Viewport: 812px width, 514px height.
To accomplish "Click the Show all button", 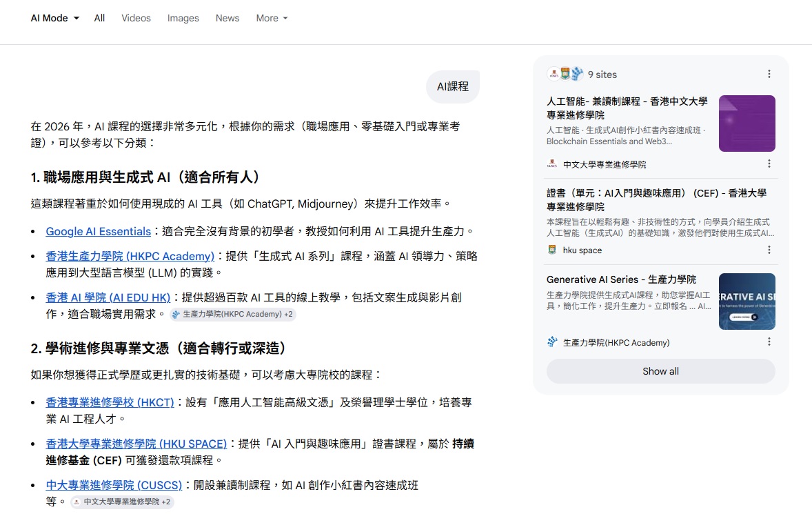I will 661,371.
